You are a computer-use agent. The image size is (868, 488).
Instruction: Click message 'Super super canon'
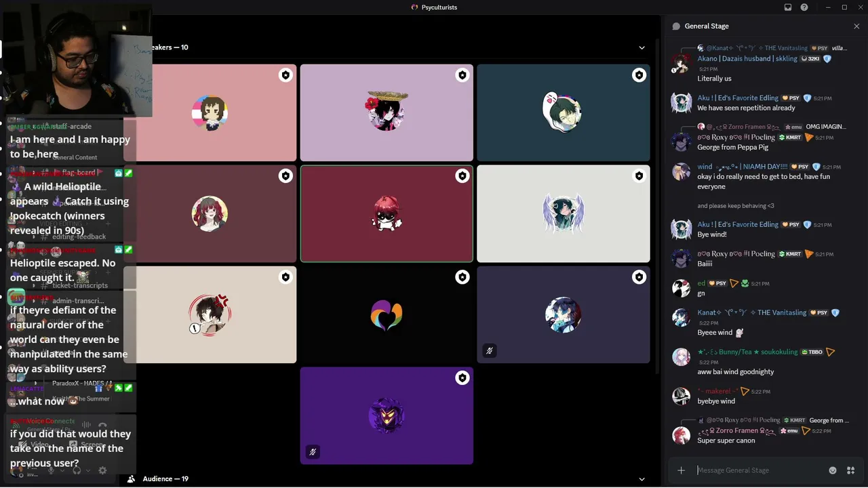[726, 441]
